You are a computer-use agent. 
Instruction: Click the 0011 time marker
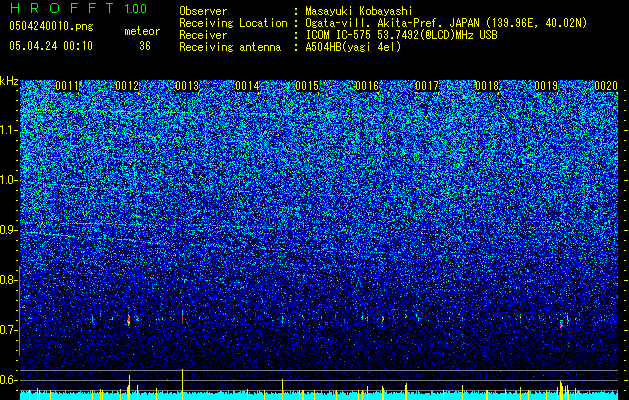67,86
